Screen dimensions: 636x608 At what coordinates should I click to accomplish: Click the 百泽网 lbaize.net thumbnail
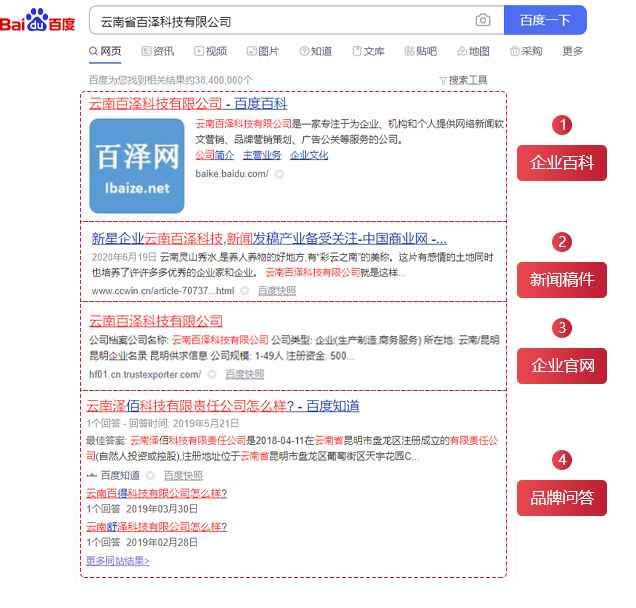[x=137, y=166]
